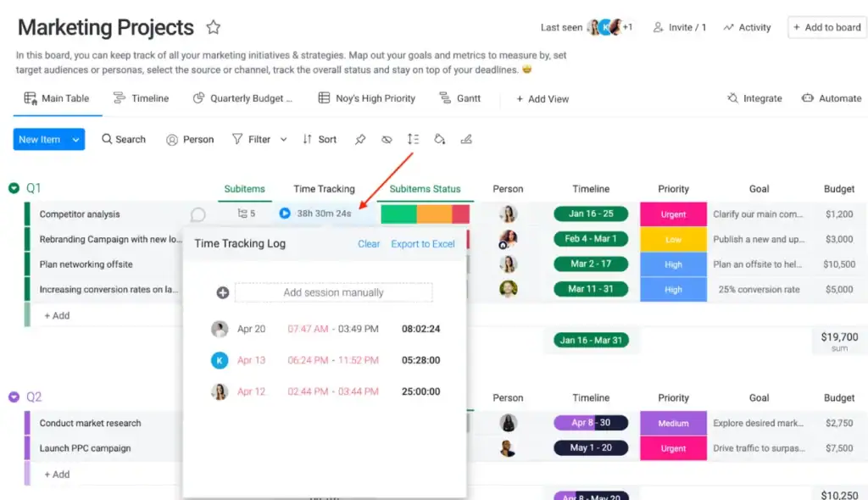Open the color fill bucket icon
Screen dimensions: 868x500
pos(440,139)
